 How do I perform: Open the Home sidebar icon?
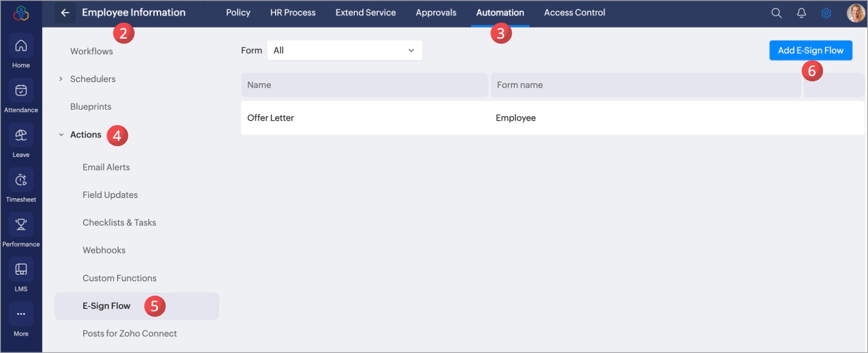21,46
